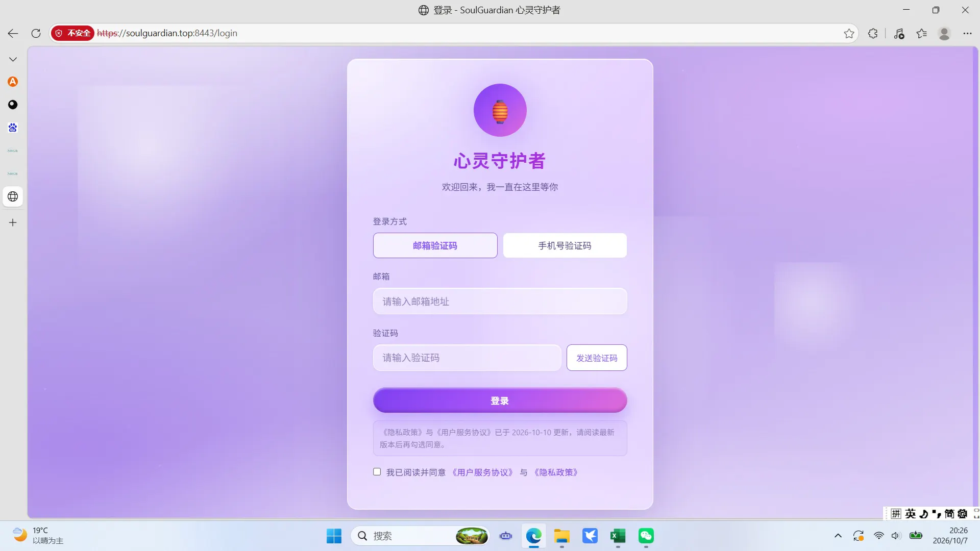Toggle the 英 input language indicator
The image size is (980, 551).
tap(911, 514)
